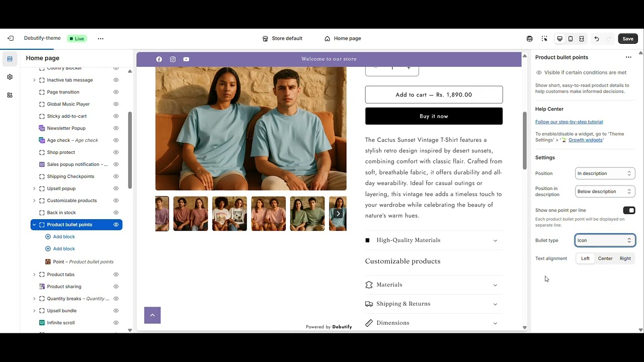Click the Sidekick assistant icon in top bar
644x362 pixels.
[529, 39]
